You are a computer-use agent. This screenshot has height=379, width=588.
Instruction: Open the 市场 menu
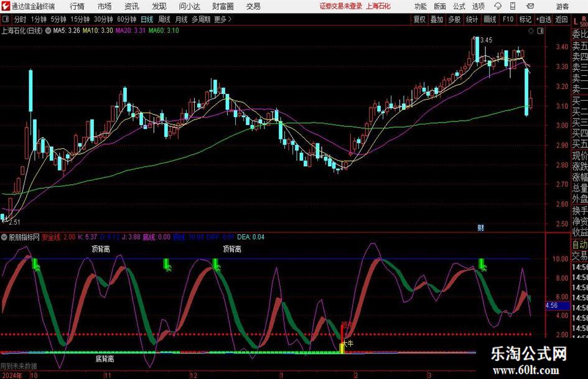click(105, 6)
